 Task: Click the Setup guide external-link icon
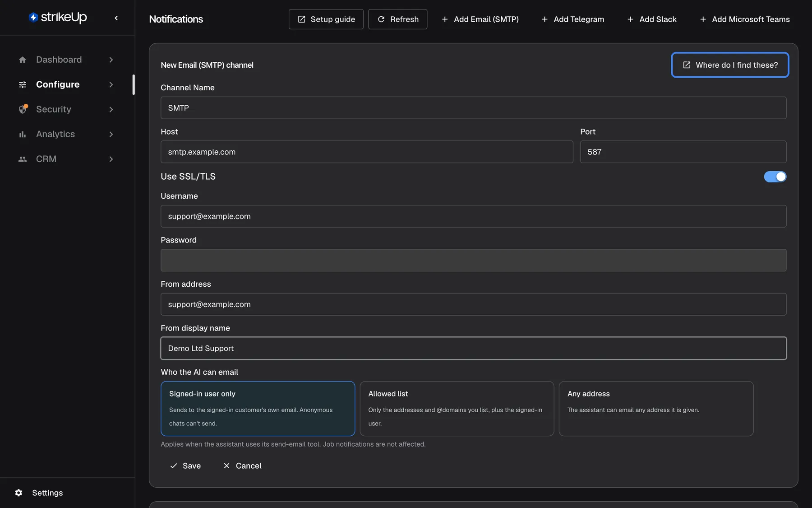click(x=301, y=19)
